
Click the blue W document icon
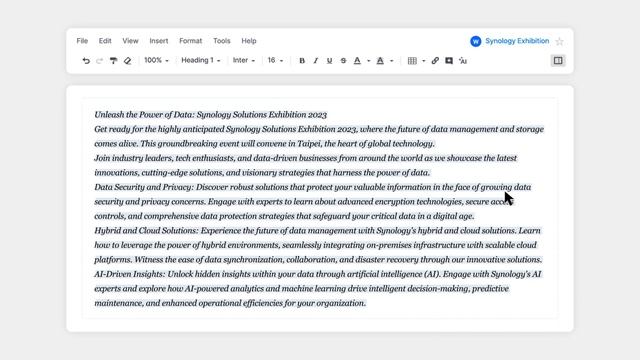(x=476, y=41)
